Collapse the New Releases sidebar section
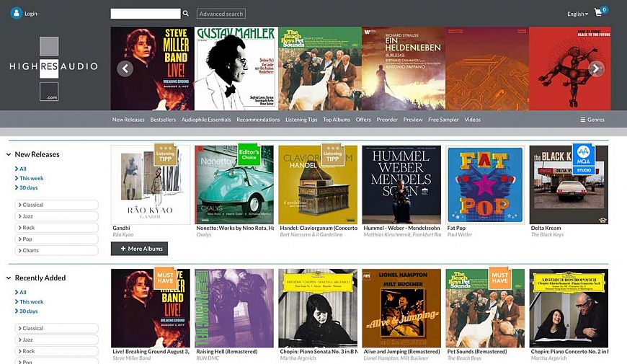Image resolution: width=627 pixels, height=364 pixels. point(9,154)
